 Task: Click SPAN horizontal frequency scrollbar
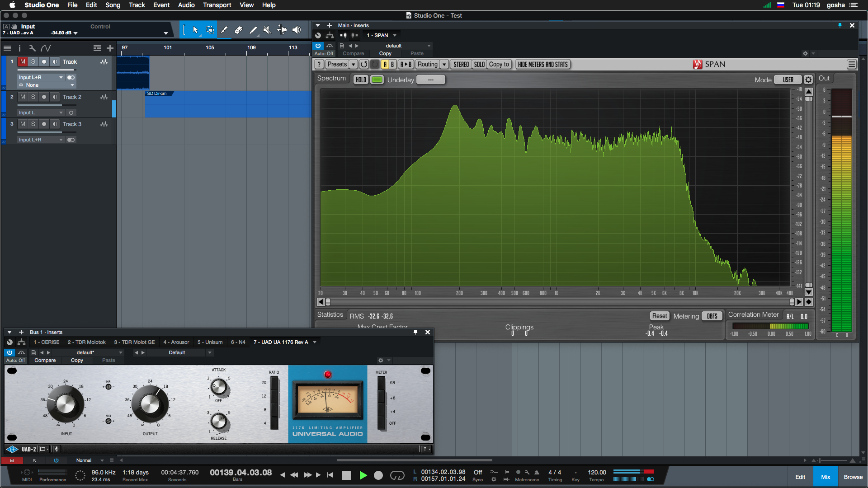click(x=560, y=302)
